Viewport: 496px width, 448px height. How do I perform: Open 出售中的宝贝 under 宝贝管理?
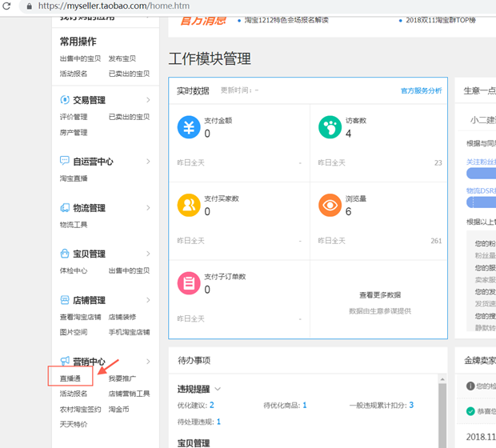coord(129,270)
